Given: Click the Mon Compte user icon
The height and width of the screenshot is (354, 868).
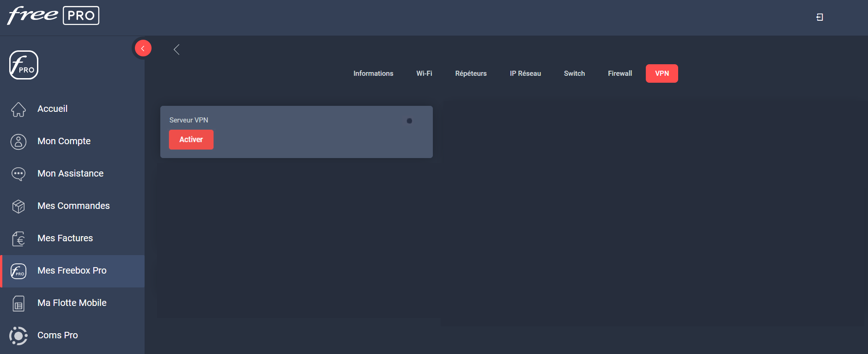Looking at the screenshot, I should [18, 141].
